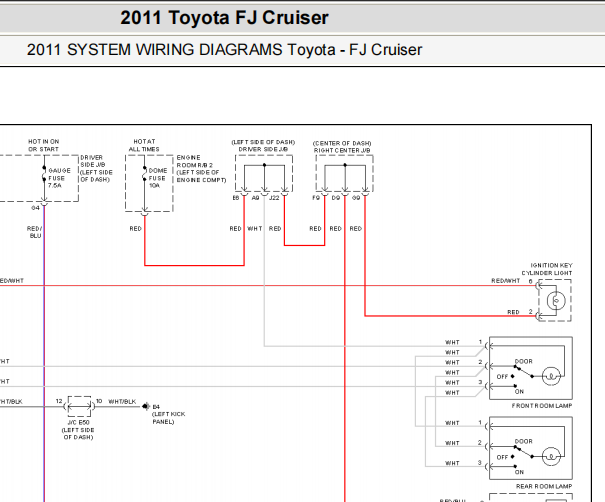Click 'IGNITION KEY CYLINDER LIGHT' label
The image size is (605, 502).
547,269
